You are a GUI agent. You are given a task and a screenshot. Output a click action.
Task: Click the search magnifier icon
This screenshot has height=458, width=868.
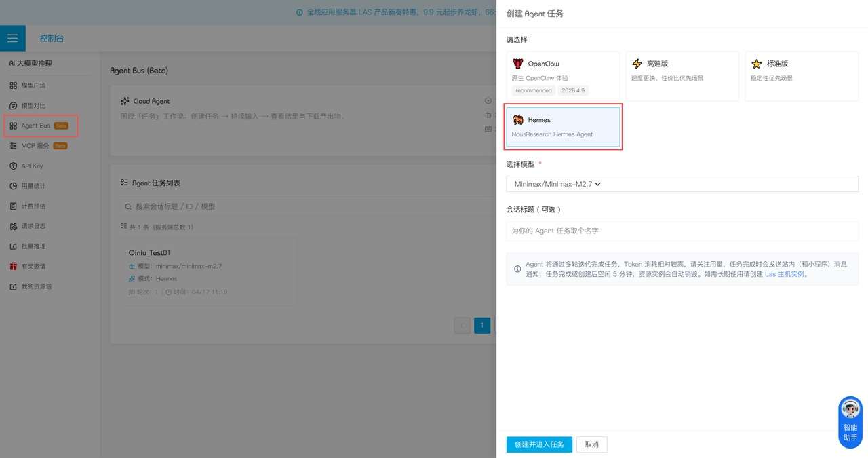[x=128, y=206]
